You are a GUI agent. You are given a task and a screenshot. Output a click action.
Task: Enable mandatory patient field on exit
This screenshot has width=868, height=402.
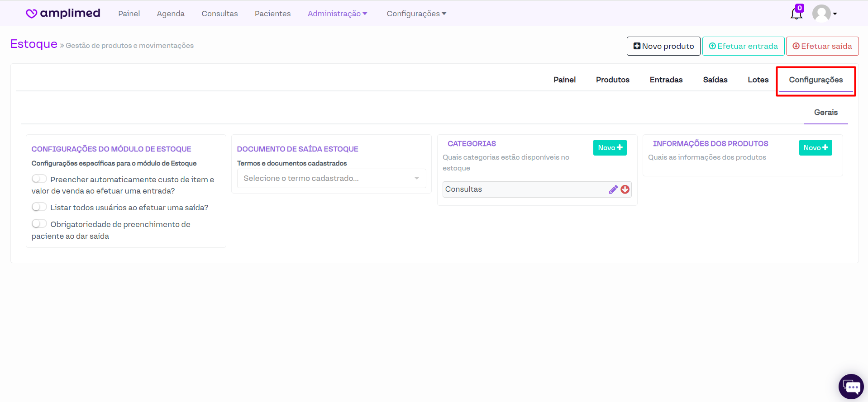[39, 224]
